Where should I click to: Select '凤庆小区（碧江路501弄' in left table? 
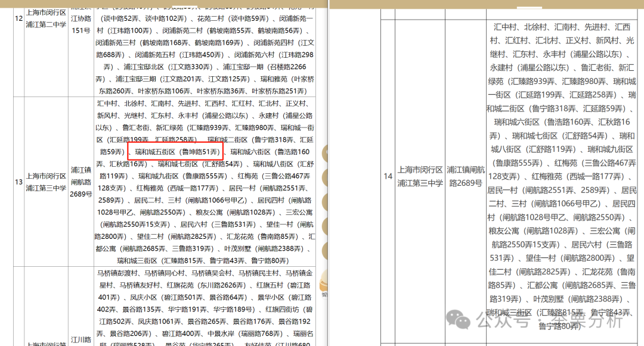(x=166, y=297)
